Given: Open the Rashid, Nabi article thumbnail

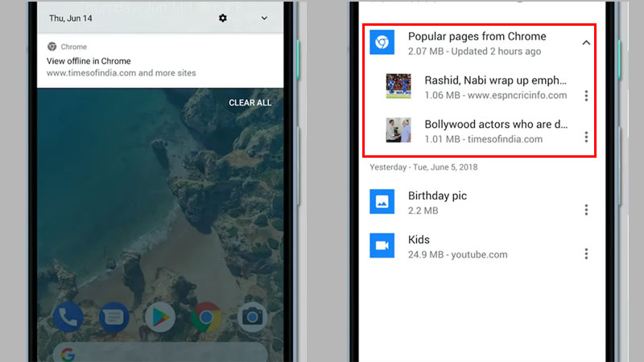Looking at the screenshot, I should (398, 87).
